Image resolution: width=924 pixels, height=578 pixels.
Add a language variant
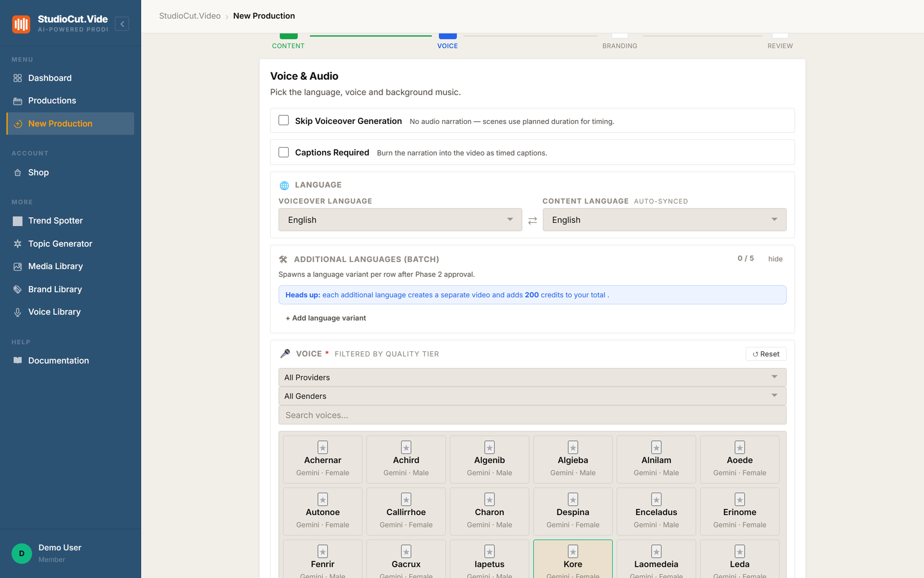point(326,318)
